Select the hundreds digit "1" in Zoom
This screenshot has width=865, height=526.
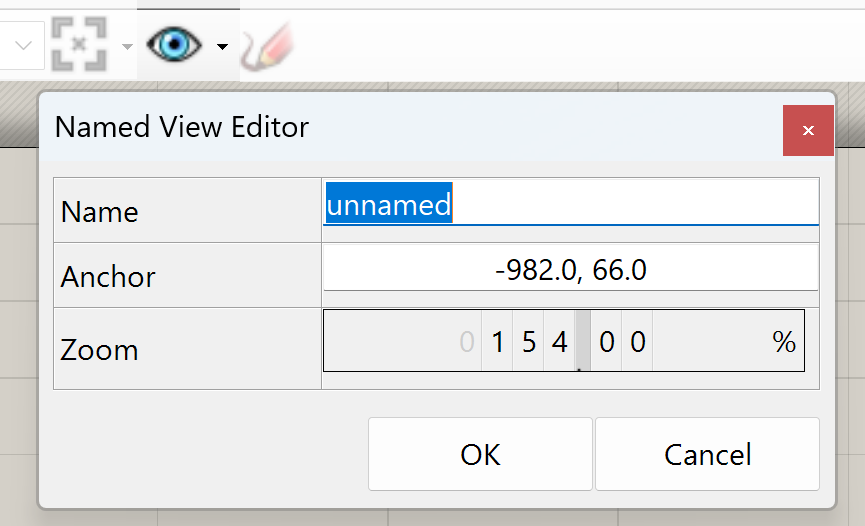[498, 343]
